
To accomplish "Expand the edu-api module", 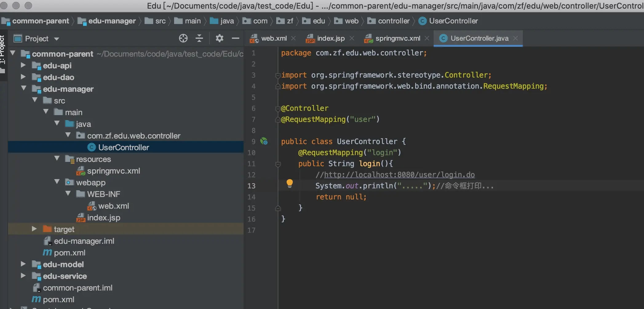I will tap(23, 65).
